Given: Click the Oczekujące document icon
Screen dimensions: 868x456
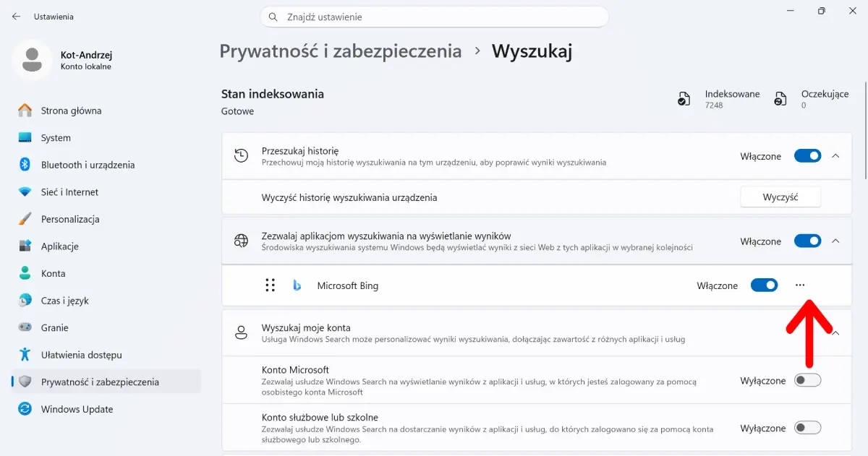Looking at the screenshot, I should (x=780, y=99).
